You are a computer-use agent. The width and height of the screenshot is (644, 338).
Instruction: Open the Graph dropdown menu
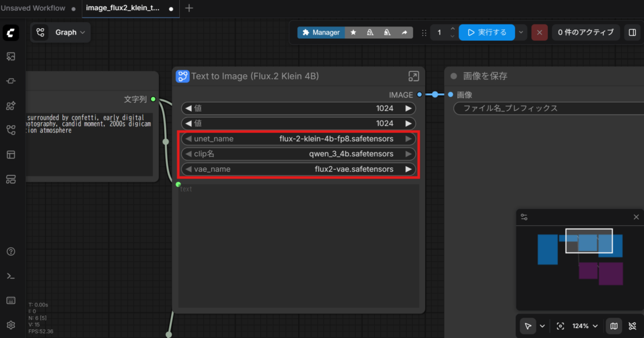point(60,32)
